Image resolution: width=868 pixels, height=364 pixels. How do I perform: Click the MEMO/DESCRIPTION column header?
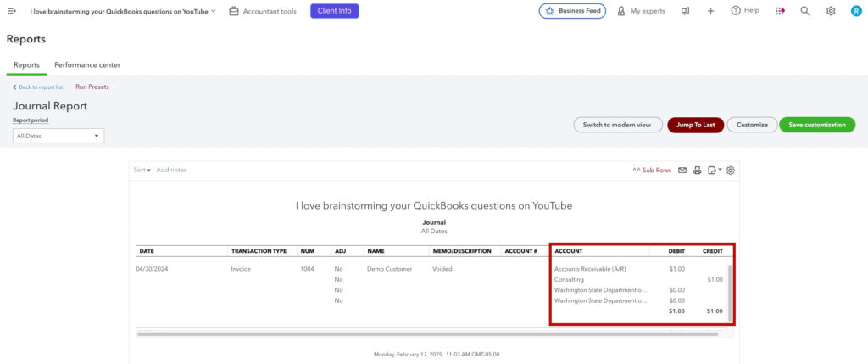pos(462,251)
